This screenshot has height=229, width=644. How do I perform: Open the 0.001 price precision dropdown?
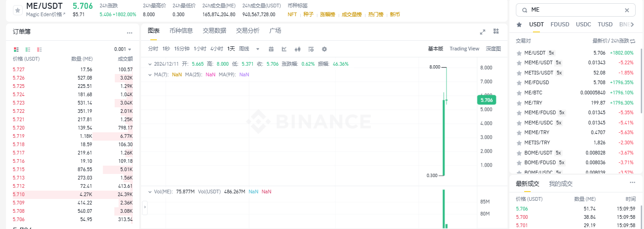123,49
